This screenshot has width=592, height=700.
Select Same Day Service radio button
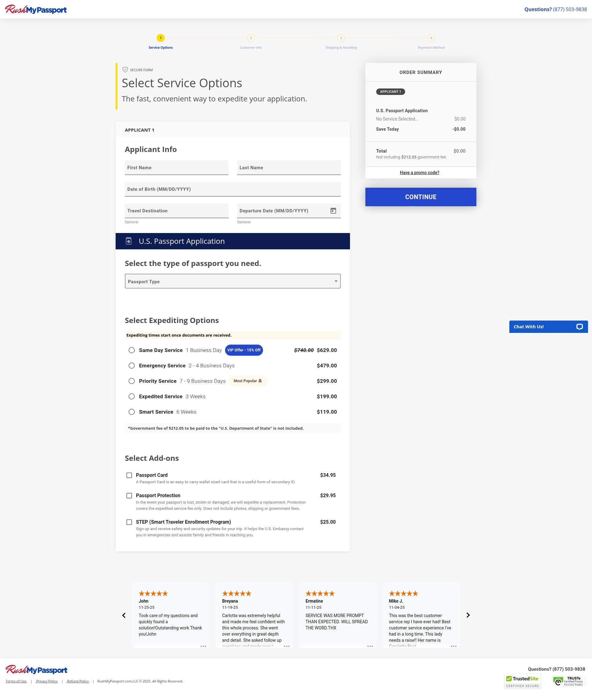point(132,350)
